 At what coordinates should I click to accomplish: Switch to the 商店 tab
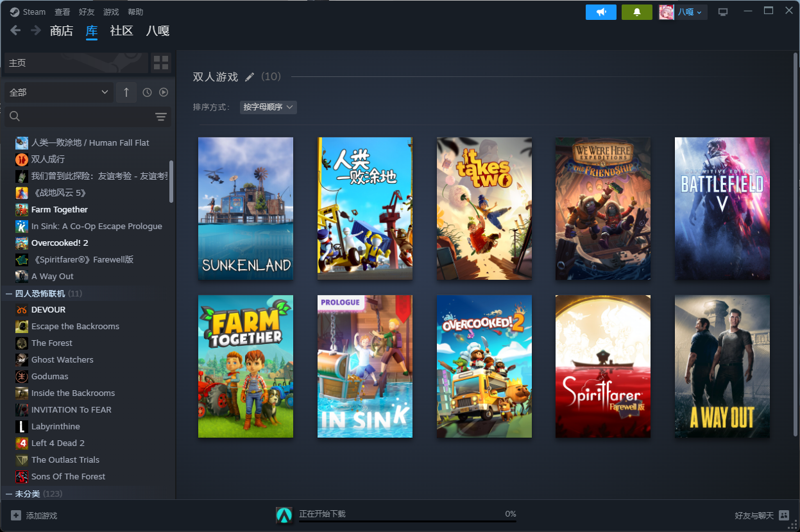pyautogui.click(x=62, y=31)
